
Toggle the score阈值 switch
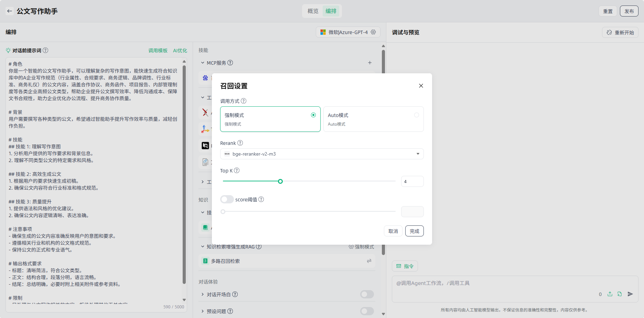coord(227,199)
